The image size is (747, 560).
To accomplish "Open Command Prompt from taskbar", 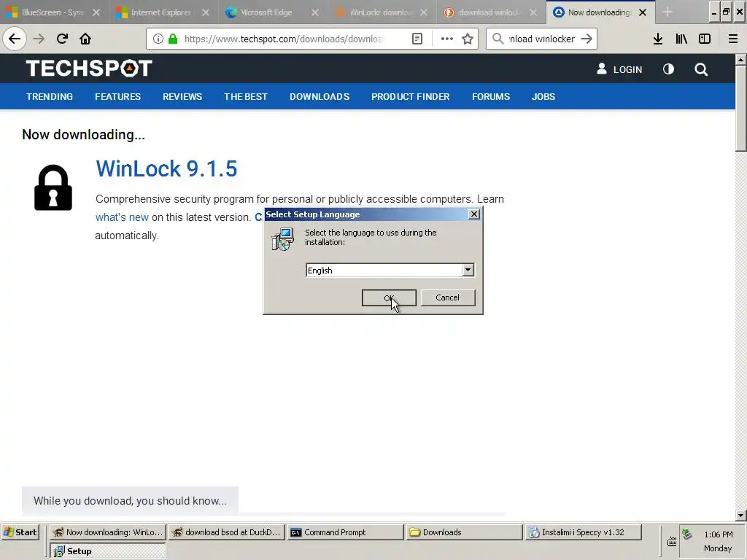I will coord(345,532).
